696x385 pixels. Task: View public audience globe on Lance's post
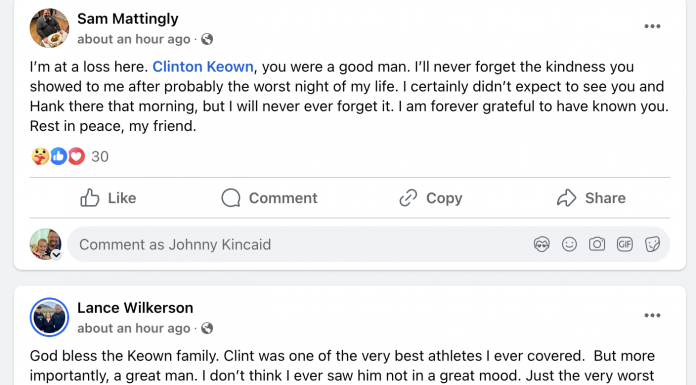coord(207,328)
